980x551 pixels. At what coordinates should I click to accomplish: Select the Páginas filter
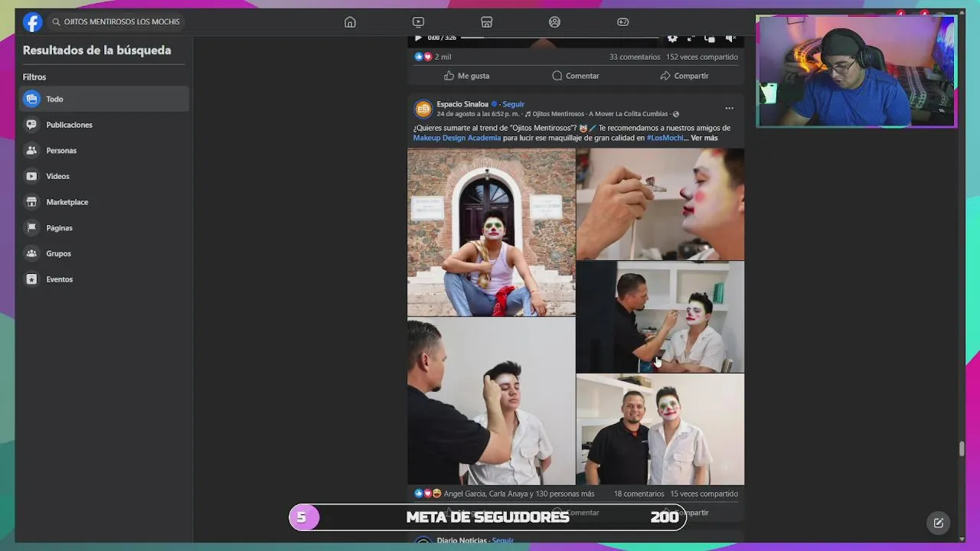pyautogui.click(x=104, y=228)
